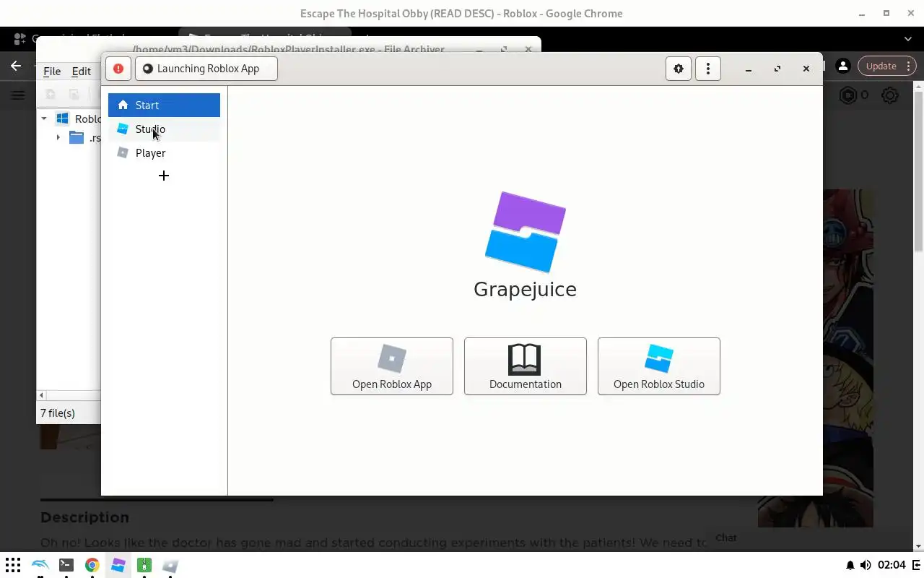
Task: Click the grey Roblox Player taskbar icon
Action: tap(170, 565)
